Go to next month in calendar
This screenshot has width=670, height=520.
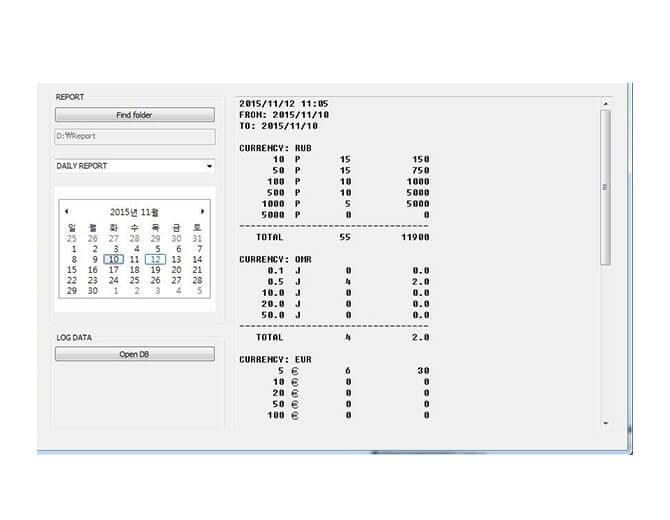pos(202,212)
